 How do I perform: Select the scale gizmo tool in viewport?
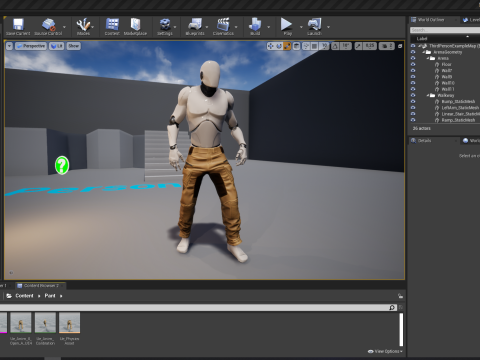[287, 46]
